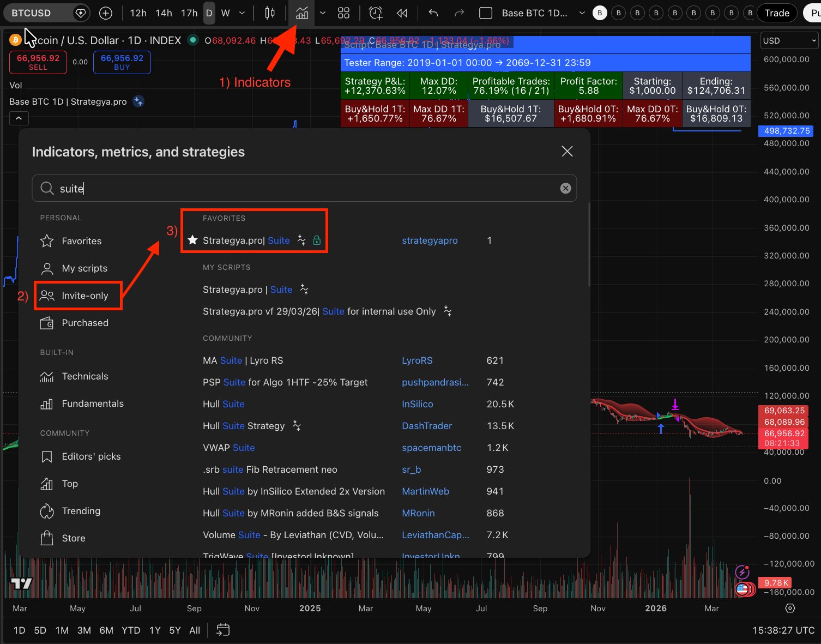Add Volume Suite - By Leviathan

(293, 535)
